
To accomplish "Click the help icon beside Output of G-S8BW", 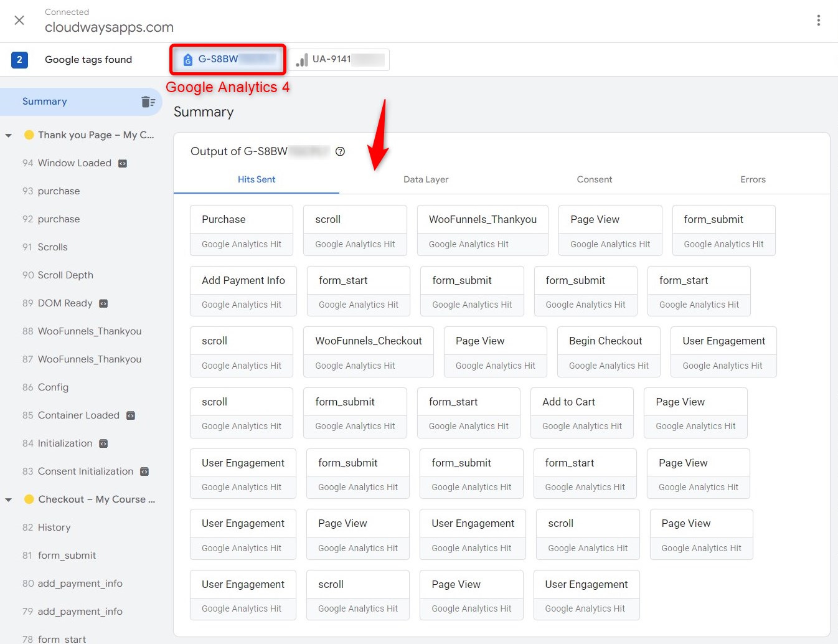I will pos(340,151).
